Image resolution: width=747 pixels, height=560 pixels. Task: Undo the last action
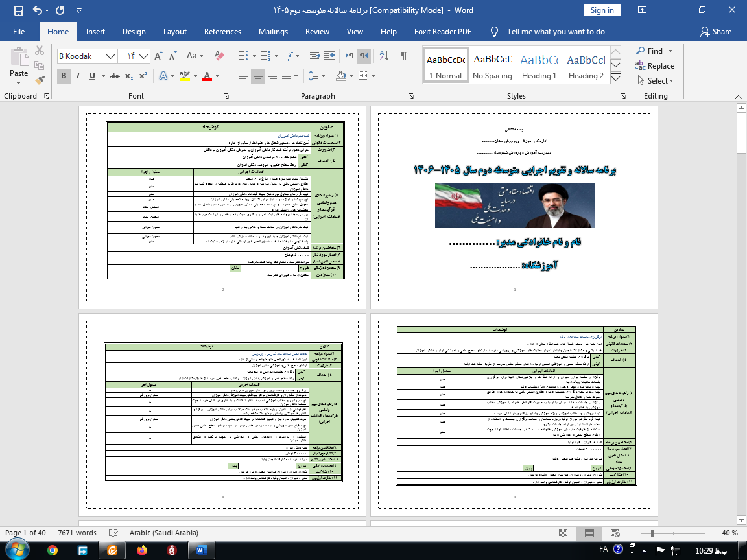tap(38, 10)
